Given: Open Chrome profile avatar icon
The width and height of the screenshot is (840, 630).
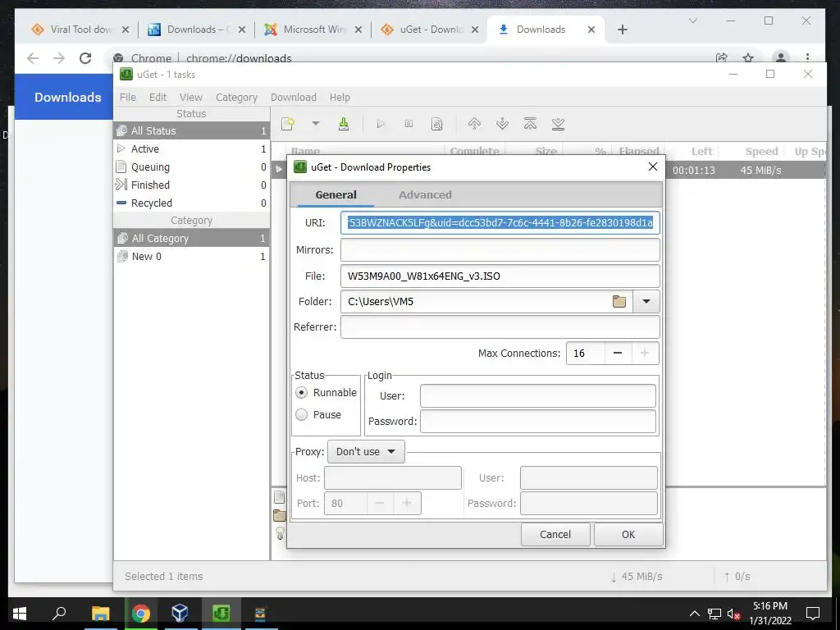Looking at the screenshot, I should [781, 57].
